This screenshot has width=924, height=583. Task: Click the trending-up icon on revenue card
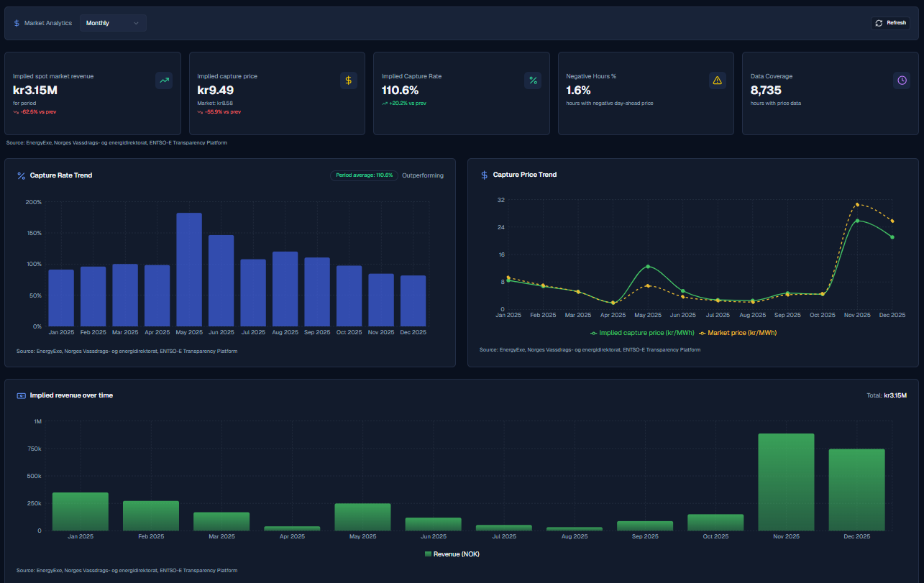[164, 81]
